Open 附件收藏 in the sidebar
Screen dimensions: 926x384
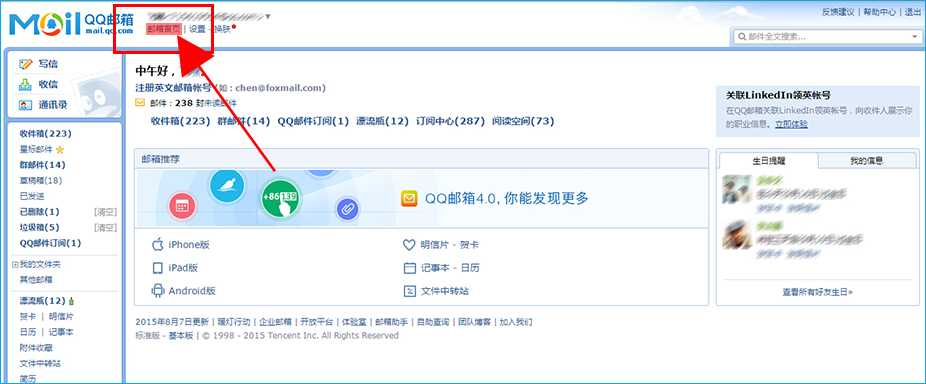(x=36, y=348)
